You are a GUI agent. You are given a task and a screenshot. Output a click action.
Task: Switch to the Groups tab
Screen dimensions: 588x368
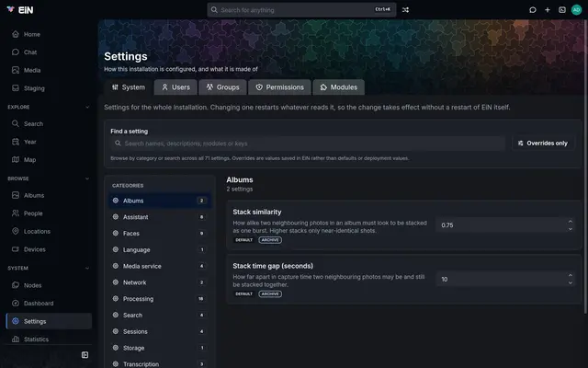pos(222,87)
